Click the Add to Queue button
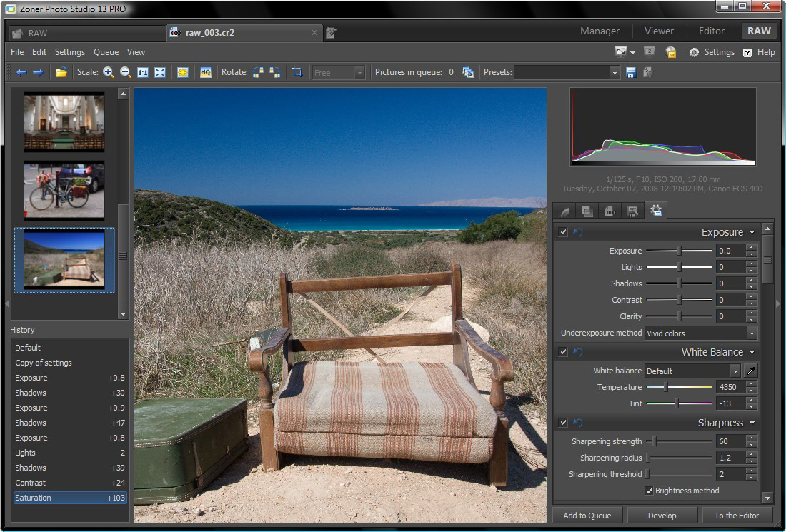The height and width of the screenshot is (532, 786). (587, 515)
